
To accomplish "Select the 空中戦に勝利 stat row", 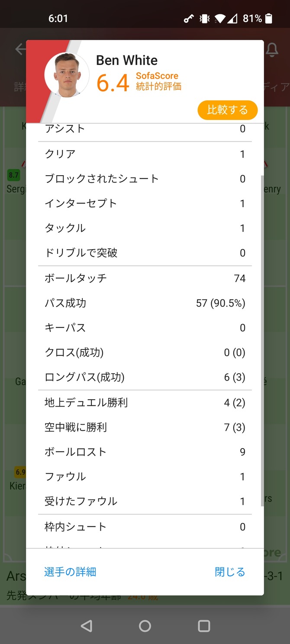I will (x=145, y=427).
